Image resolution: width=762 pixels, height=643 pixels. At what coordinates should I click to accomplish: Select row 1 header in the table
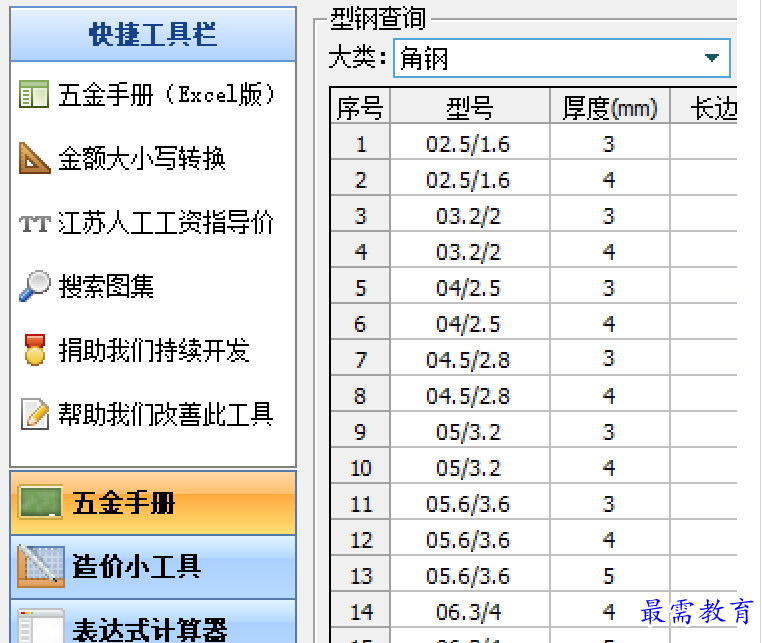click(x=360, y=141)
